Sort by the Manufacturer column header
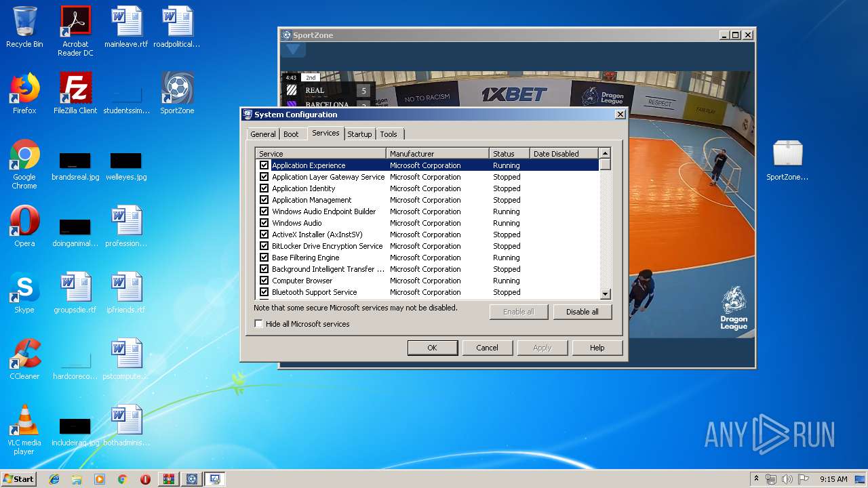868x488 pixels. [437, 154]
